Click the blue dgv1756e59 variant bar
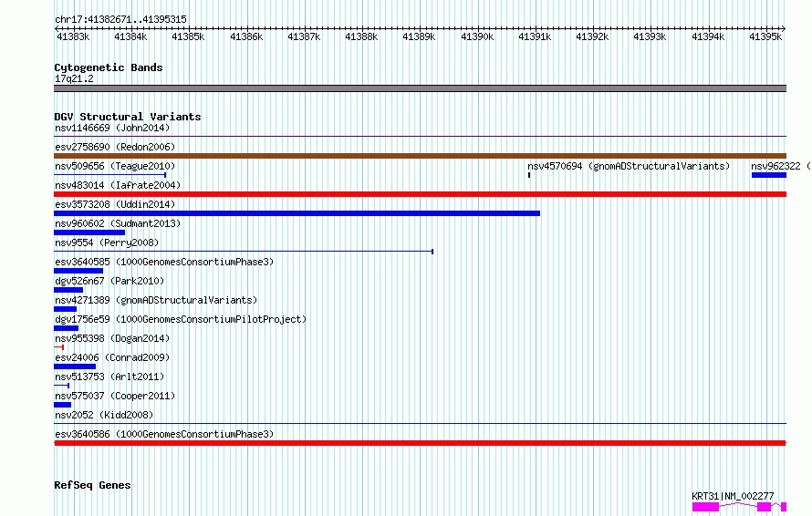This screenshot has width=812, height=516. coord(67,328)
